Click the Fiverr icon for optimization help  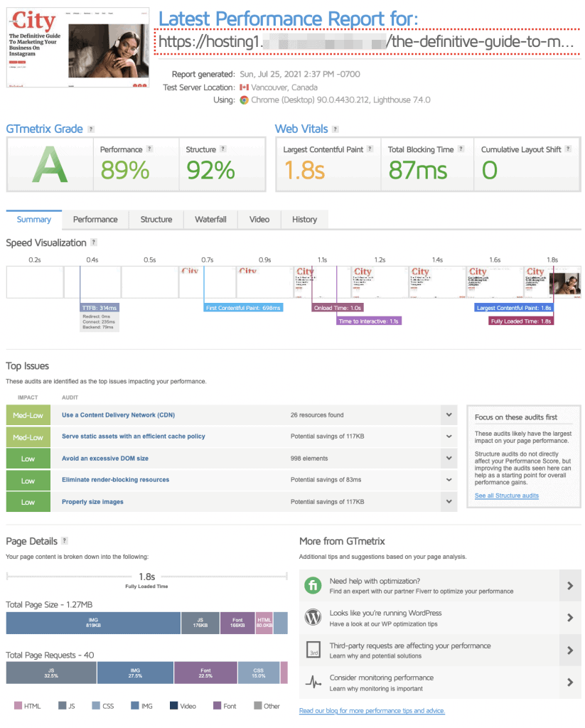coord(313,586)
